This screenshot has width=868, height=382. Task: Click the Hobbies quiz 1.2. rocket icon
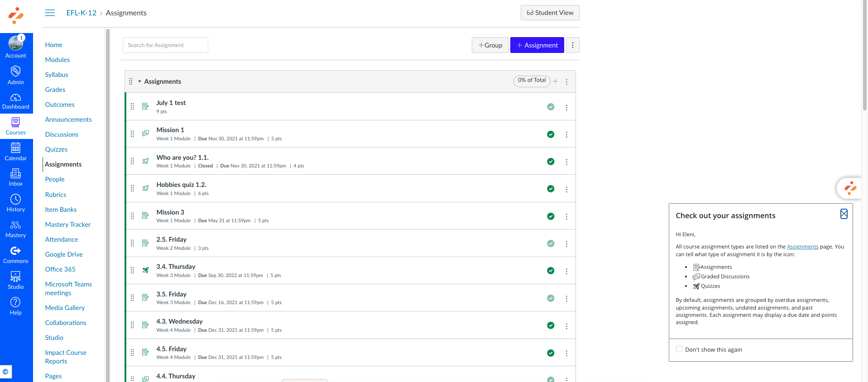tap(145, 188)
